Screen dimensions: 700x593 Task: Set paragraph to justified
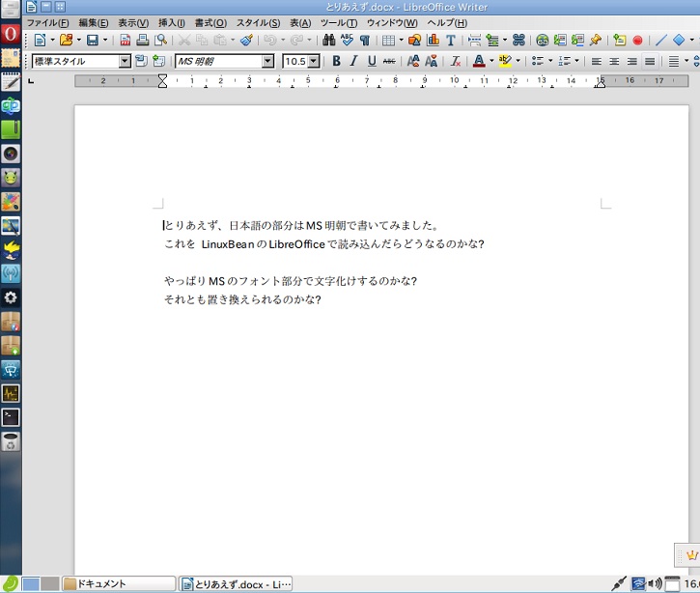click(x=650, y=61)
